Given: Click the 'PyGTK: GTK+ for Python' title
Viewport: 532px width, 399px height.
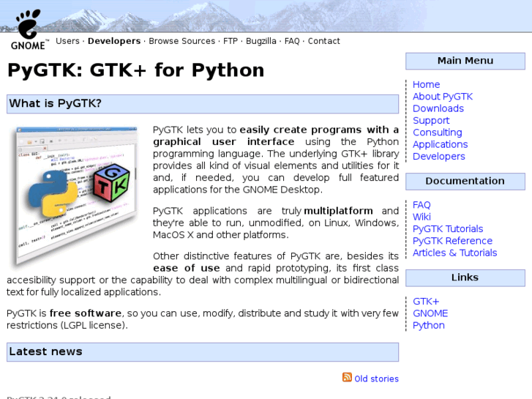Looking at the screenshot, I should point(135,70).
